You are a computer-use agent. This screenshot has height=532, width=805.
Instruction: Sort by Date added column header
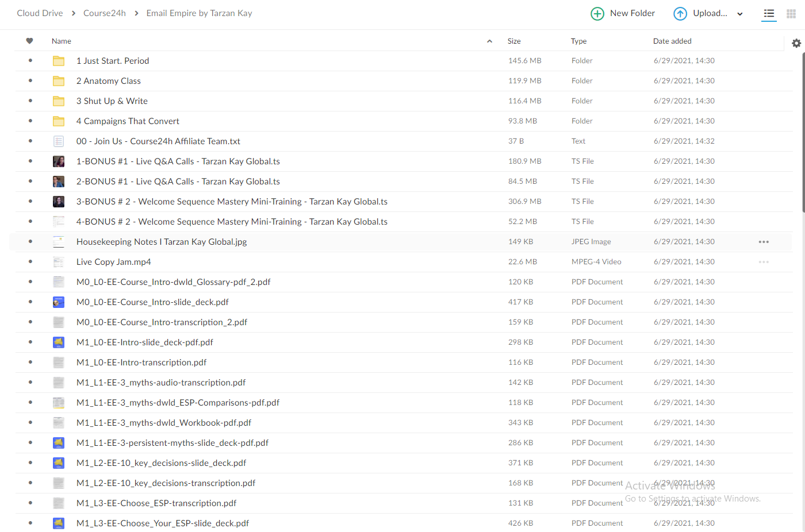(672, 41)
